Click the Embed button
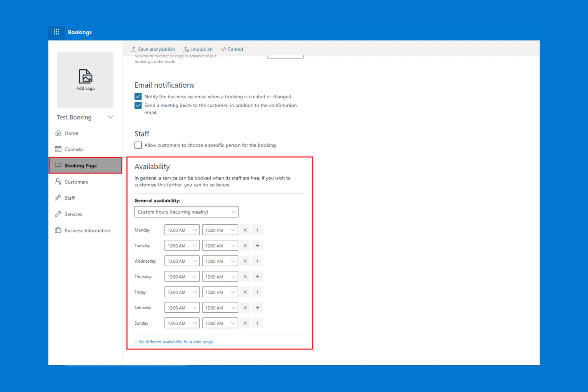Image resolution: width=588 pixels, height=392 pixels. pyautogui.click(x=232, y=49)
